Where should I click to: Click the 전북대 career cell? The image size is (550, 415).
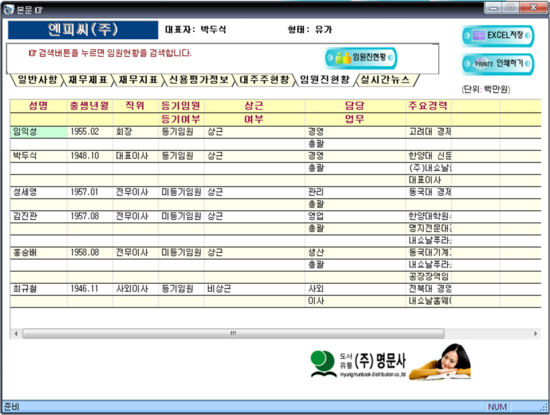pyautogui.click(x=428, y=289)
